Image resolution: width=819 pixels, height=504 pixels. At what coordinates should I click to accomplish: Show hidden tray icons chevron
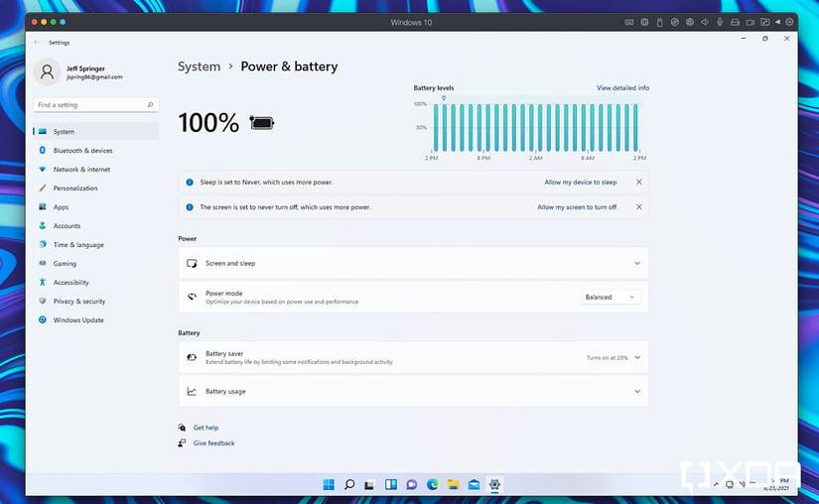point(716,484)
